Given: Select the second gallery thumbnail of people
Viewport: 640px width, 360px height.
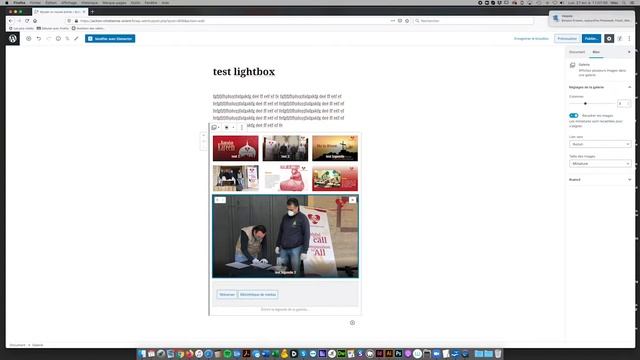Looking at the screenshot, I should pyautogui.click(x=285, y=148).
